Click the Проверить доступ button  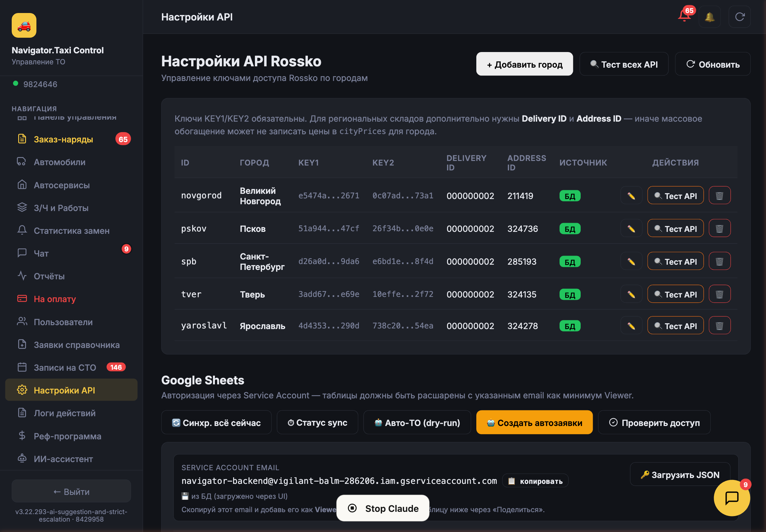click(x=654, y=422)
